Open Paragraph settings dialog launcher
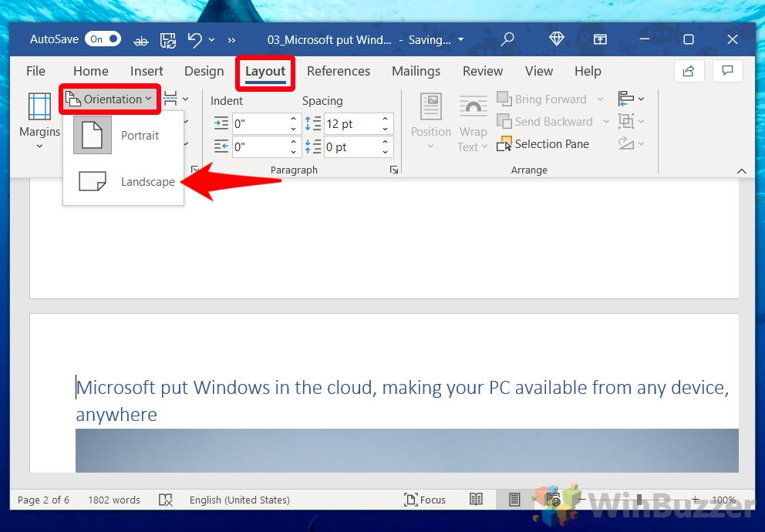Viewport: 765px width, 532px height. (394, 170)
